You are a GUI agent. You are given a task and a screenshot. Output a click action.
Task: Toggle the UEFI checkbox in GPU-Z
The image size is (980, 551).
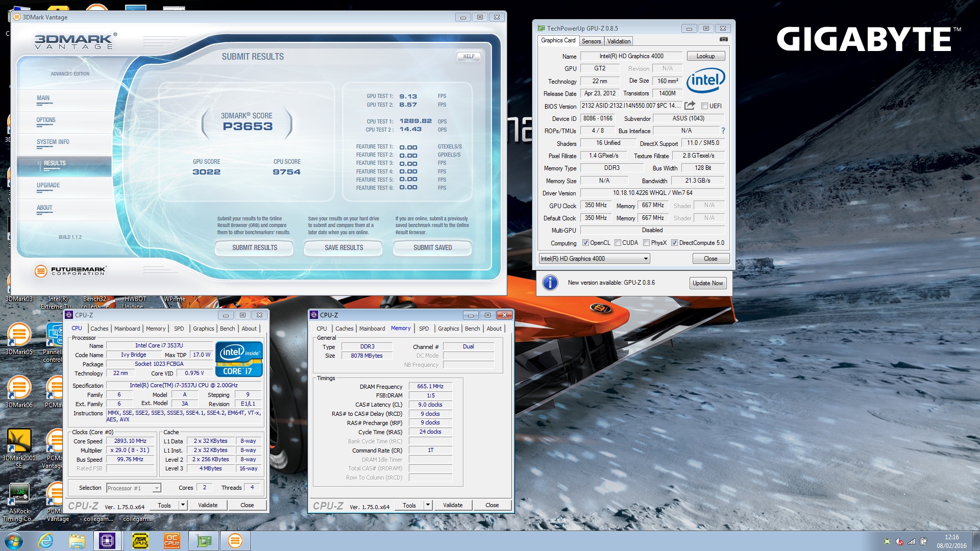[x=704, y=106]
